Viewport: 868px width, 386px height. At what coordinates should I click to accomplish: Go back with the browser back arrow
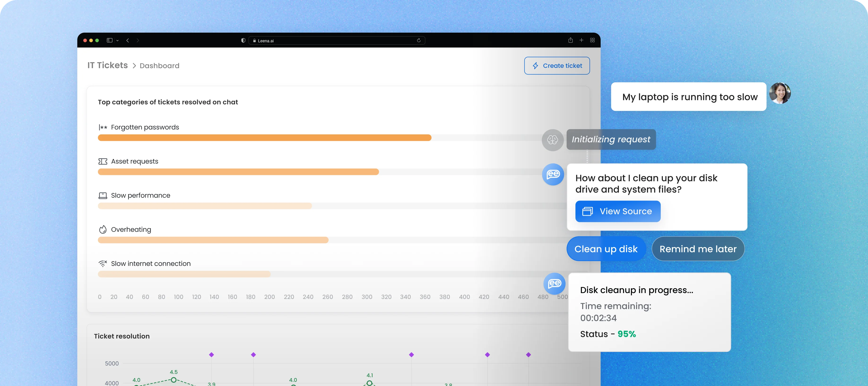[128, 40]
